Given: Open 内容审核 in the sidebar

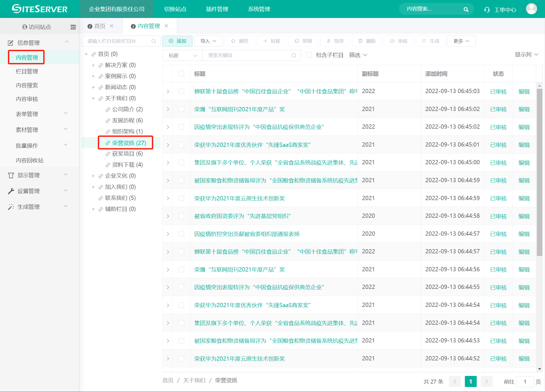Looking at the screenshot, I should [x=27, y=99].
